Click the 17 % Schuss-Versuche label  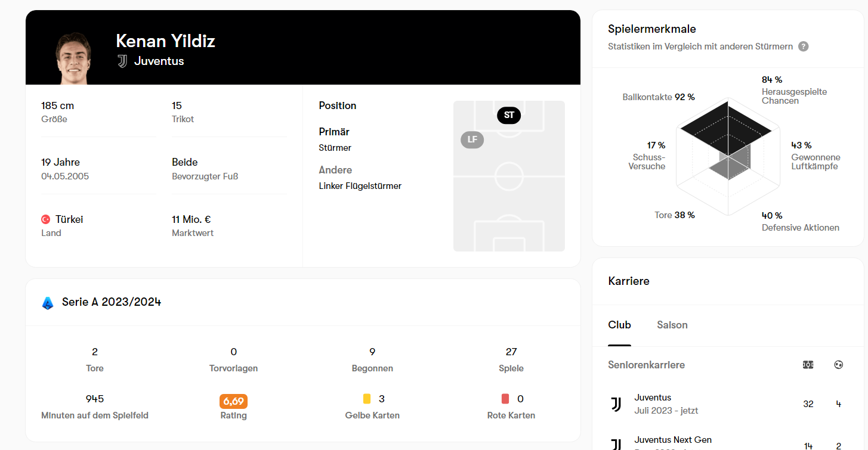point(647,156)
